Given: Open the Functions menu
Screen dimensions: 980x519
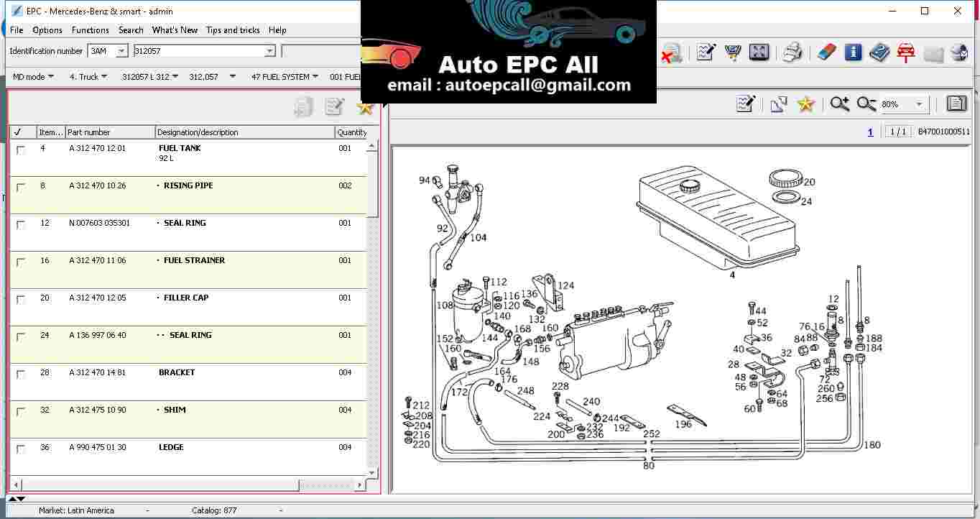Looking at the screenshot, I should click(x=91, y=30).
